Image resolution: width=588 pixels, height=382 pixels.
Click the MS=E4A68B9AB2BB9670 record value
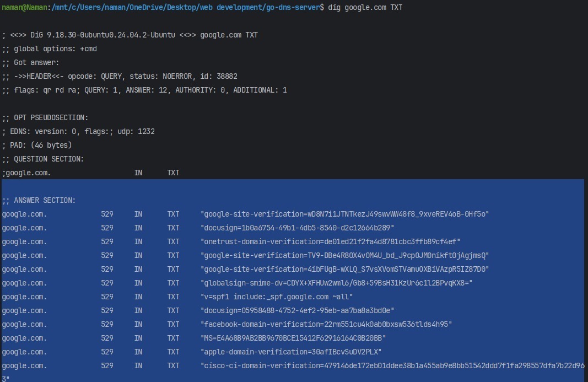coord(293,338)
